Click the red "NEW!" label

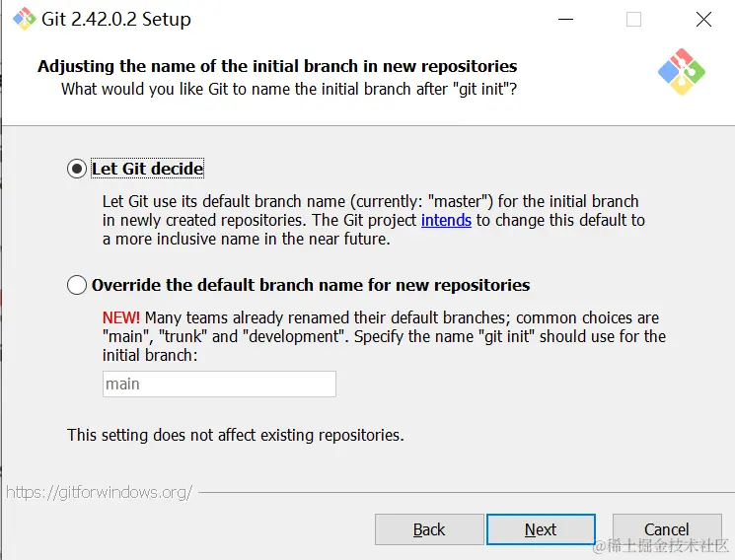121,318
